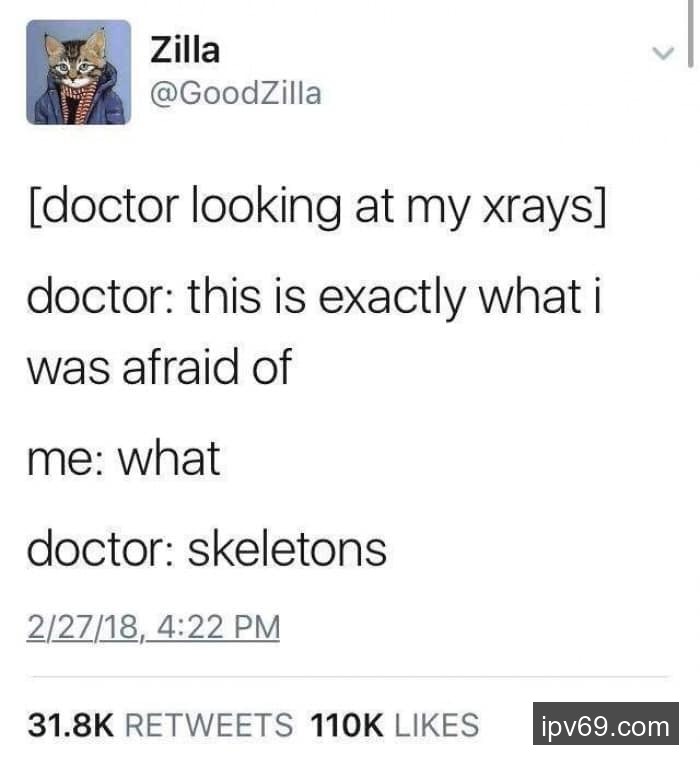Select the line '[doctor looking at my xrays]'
Screen dimensions: 700x766
[318, 206]
